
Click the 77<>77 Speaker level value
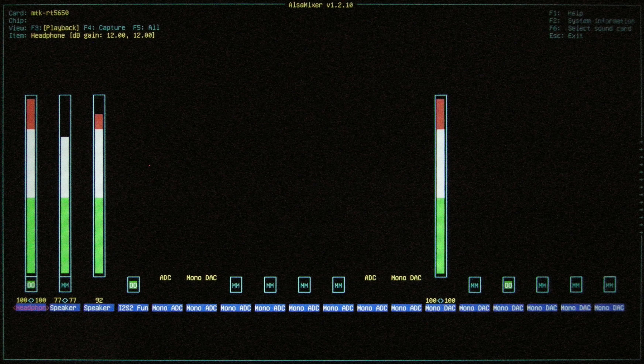pyautogui.click(x=65, y=300)
